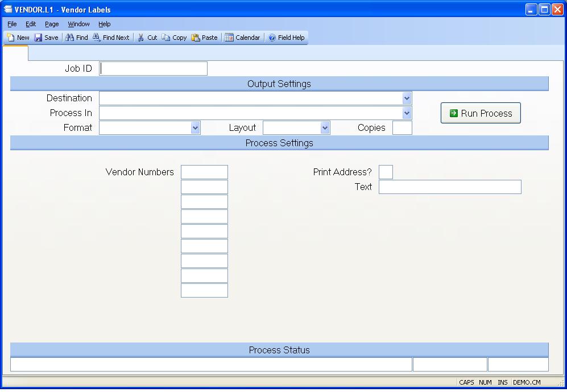Click the Field Help icon

[272, 38]
